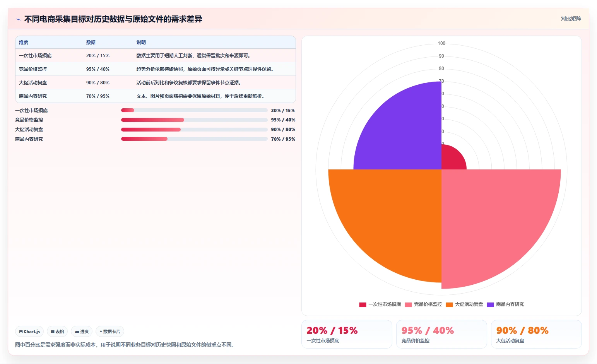Click the 说明 column header
The image size is (597, 364).
tap(141, 43)
